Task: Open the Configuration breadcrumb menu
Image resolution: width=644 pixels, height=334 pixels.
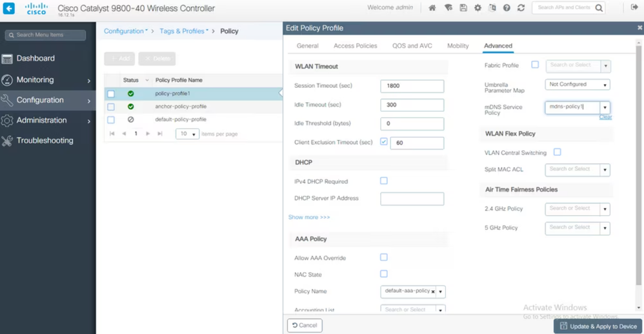Action: [126, 31]
